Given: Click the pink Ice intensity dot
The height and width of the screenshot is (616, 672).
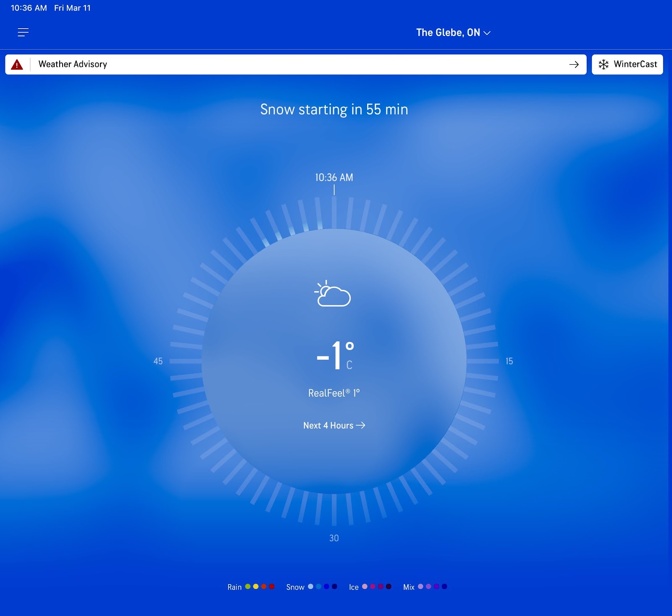Looking at the screenshot, I should pos(365,587).
